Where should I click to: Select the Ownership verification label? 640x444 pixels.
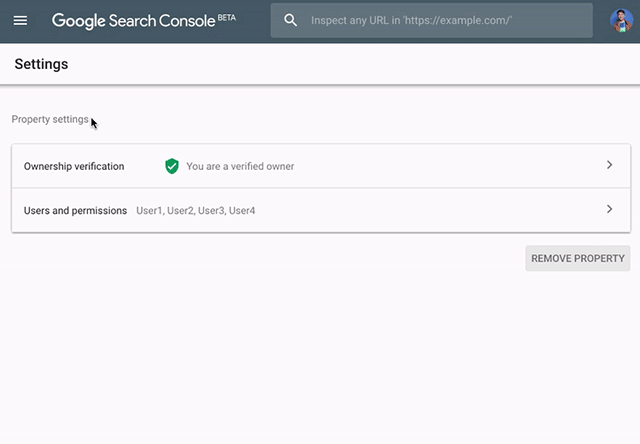(74, 166)
